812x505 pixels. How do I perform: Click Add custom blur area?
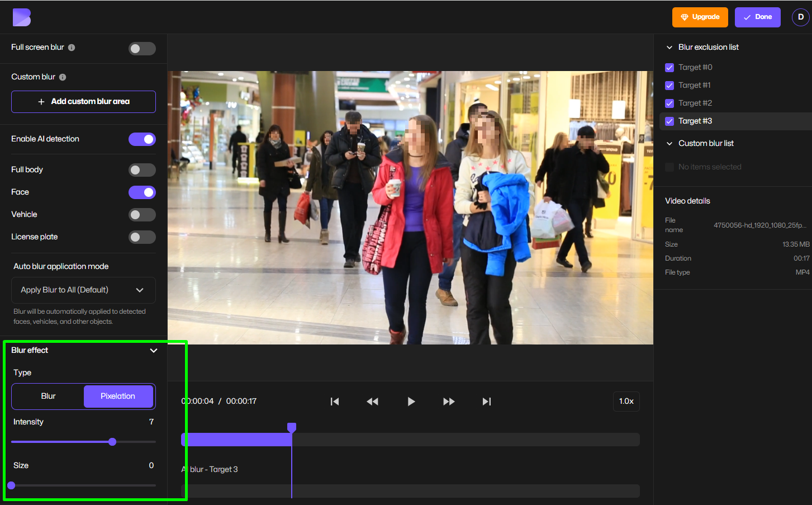(83, 102)
